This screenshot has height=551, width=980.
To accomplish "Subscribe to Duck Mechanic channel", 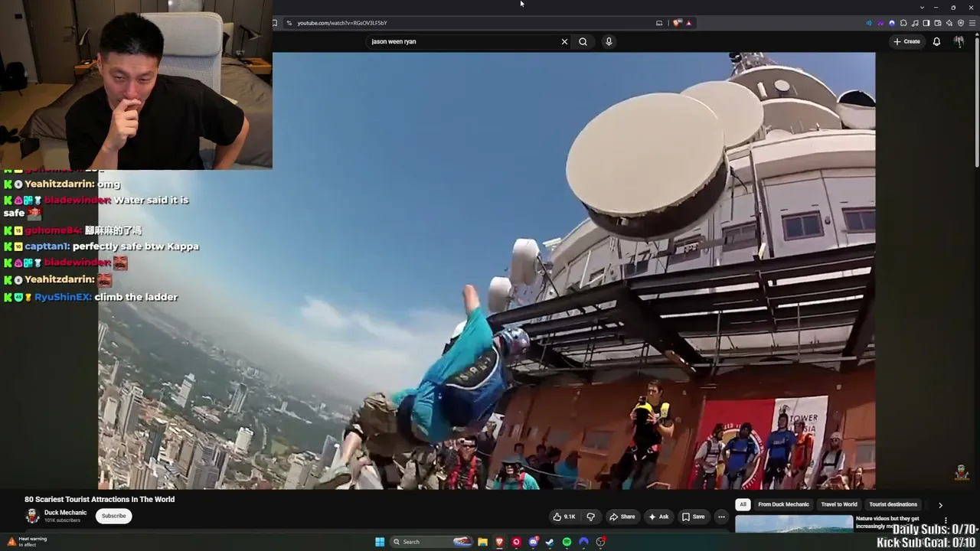I will coord(114,516).
